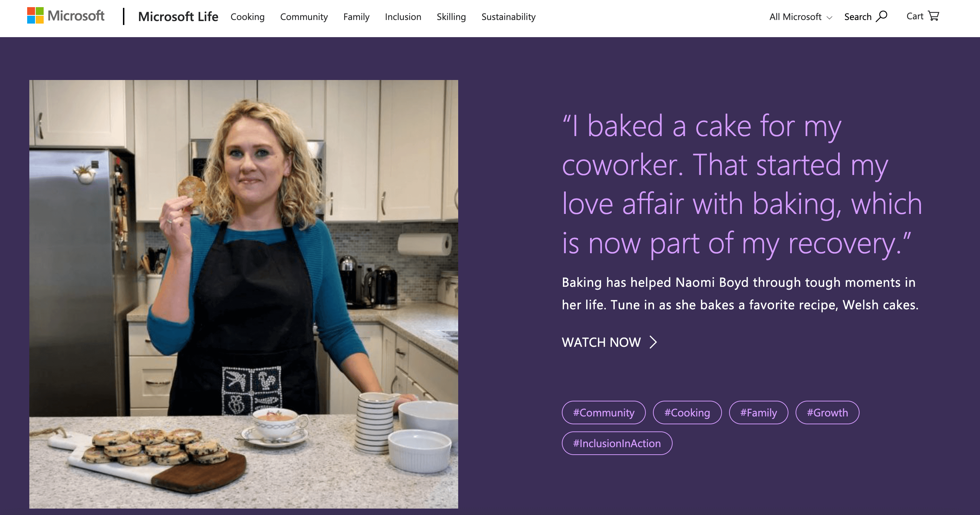The image size is (980, 515).
Task: Click the WATCH NOW link
Action: tap(601, 342)
